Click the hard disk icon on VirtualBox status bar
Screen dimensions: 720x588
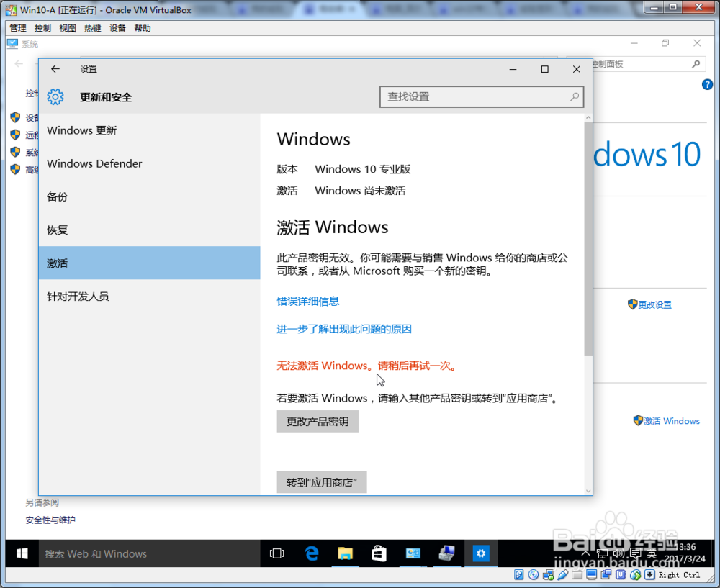point(519,574)
